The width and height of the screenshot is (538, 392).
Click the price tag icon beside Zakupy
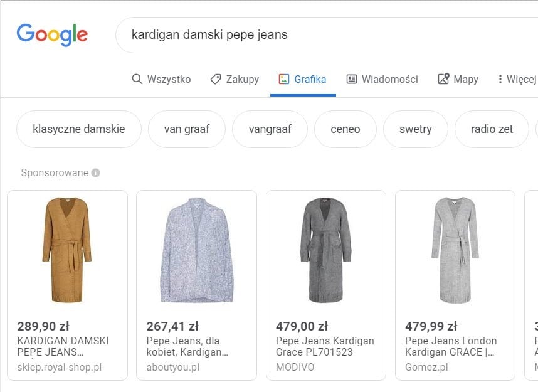click(216, 79)
